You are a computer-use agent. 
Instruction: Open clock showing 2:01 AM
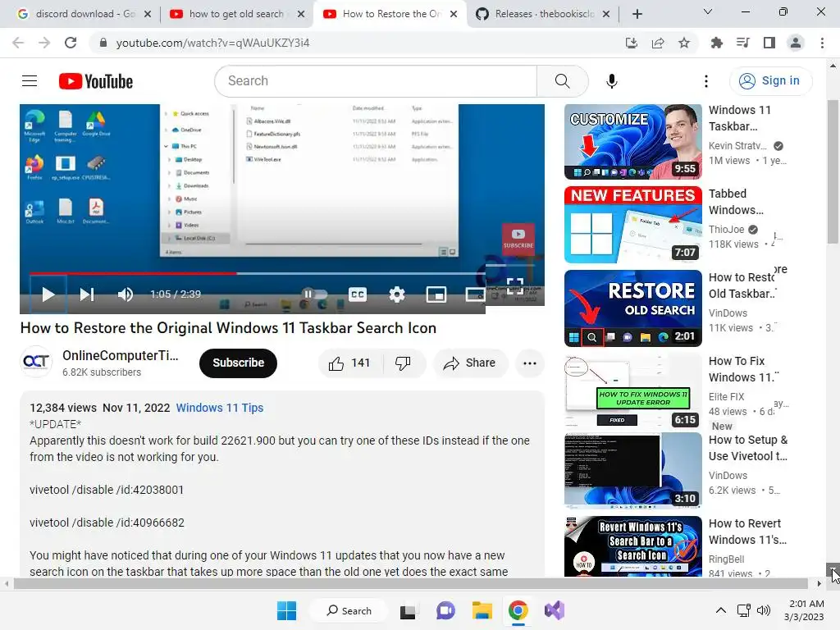point(806,603)
